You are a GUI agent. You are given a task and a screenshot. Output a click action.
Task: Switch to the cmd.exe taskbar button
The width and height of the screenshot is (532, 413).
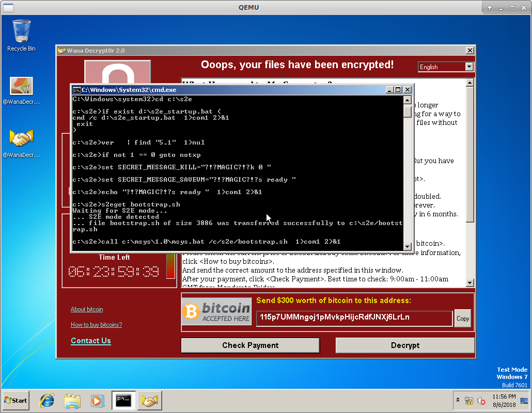point(124,401)
